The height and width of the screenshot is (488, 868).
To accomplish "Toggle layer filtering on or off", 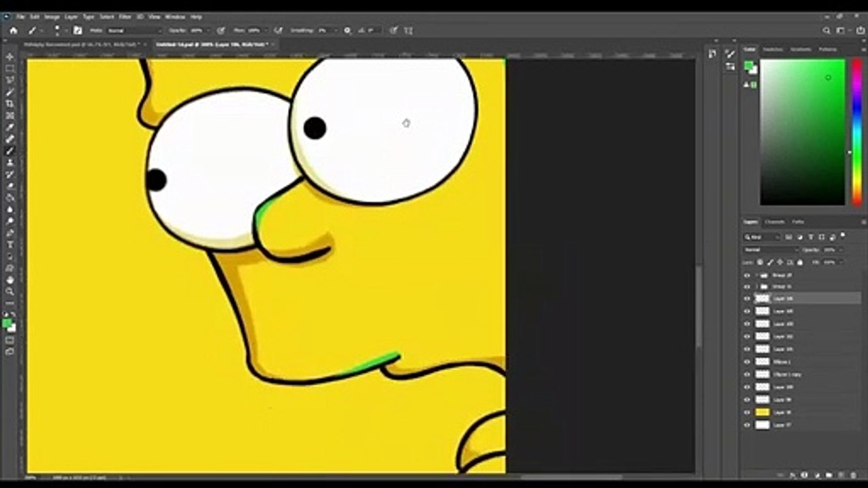I will point(843,237).
